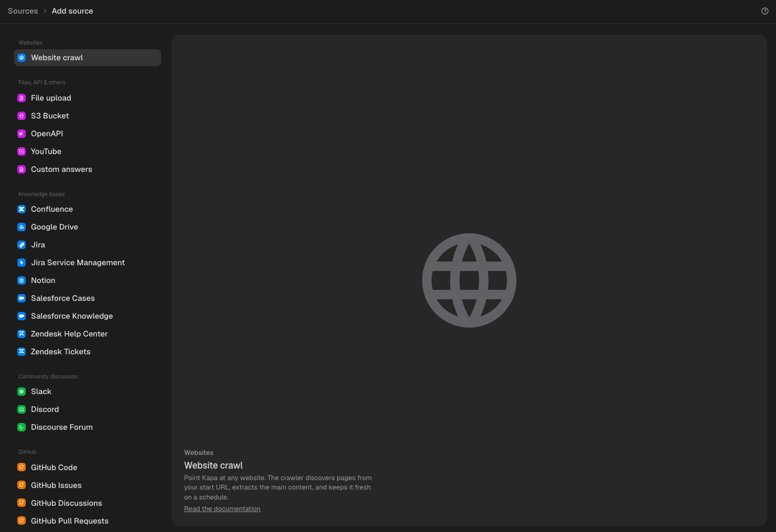Select Salesforce Cases label
Viewport: 776px width, 532px height.
click(63, 298)
